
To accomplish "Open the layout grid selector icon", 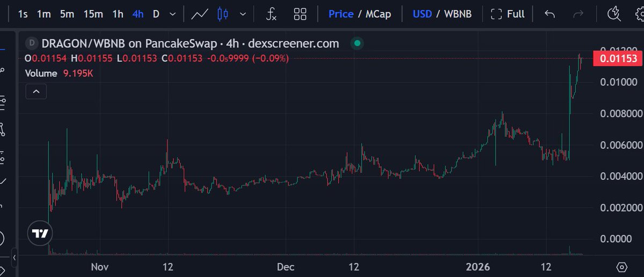I will pos(301,14).
